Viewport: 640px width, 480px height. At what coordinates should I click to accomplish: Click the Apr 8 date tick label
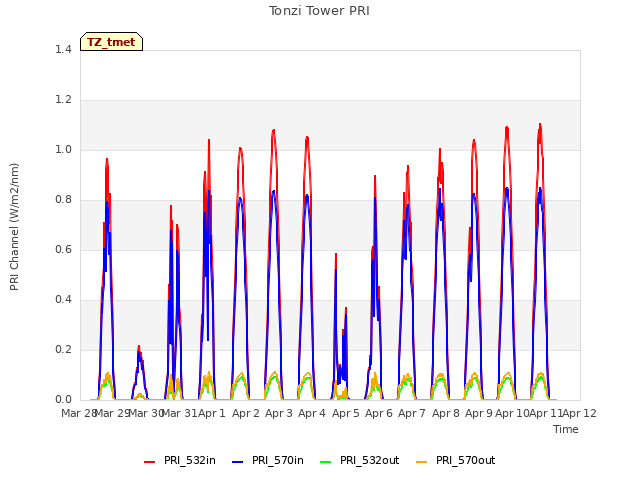(446, 413)
